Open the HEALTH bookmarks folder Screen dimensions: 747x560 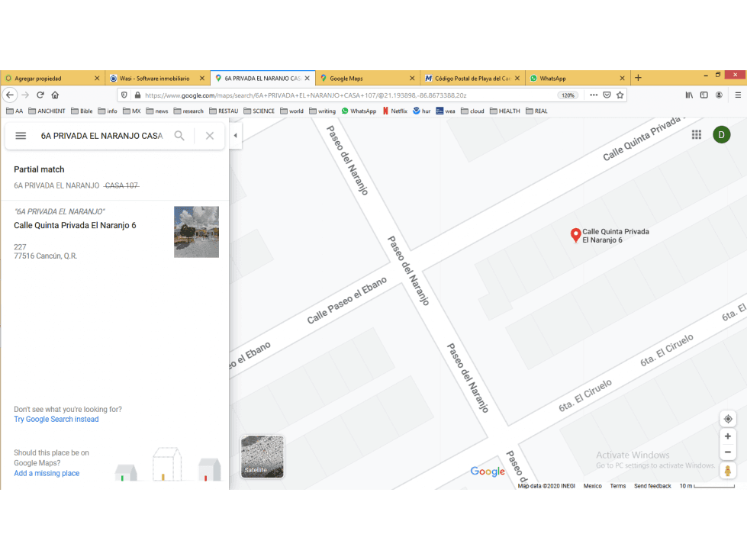[x=505, y=111]
